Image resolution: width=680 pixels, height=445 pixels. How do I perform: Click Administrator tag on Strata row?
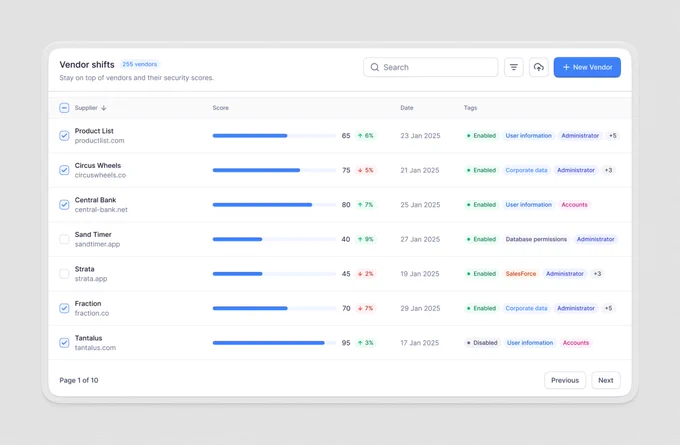click(x=565, y=274)
